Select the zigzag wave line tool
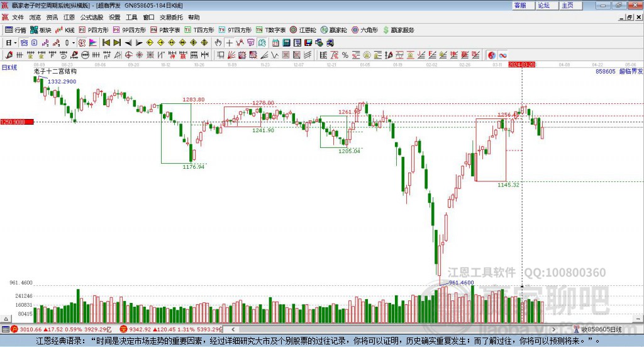The image size is (644, 347). coord(275,55)
